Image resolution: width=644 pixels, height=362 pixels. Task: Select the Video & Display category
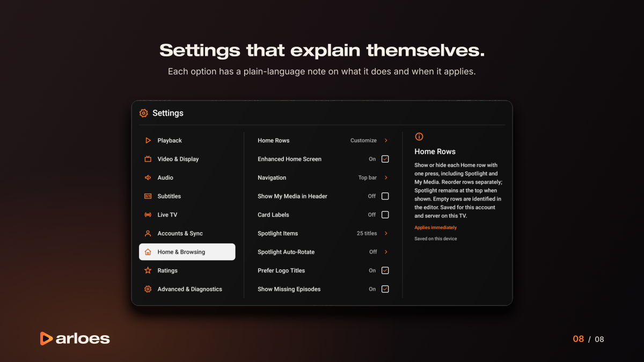click(x=187, y=159)
